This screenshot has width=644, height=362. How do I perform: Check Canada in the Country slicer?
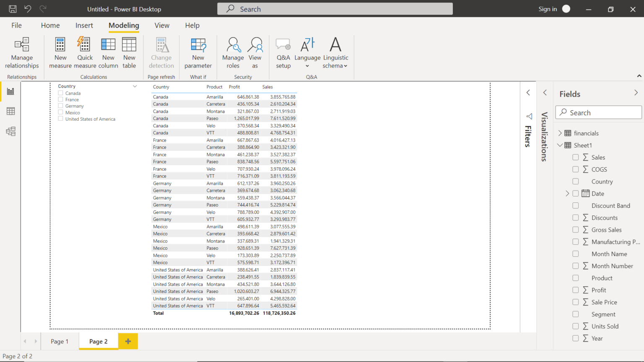(60, 93)
